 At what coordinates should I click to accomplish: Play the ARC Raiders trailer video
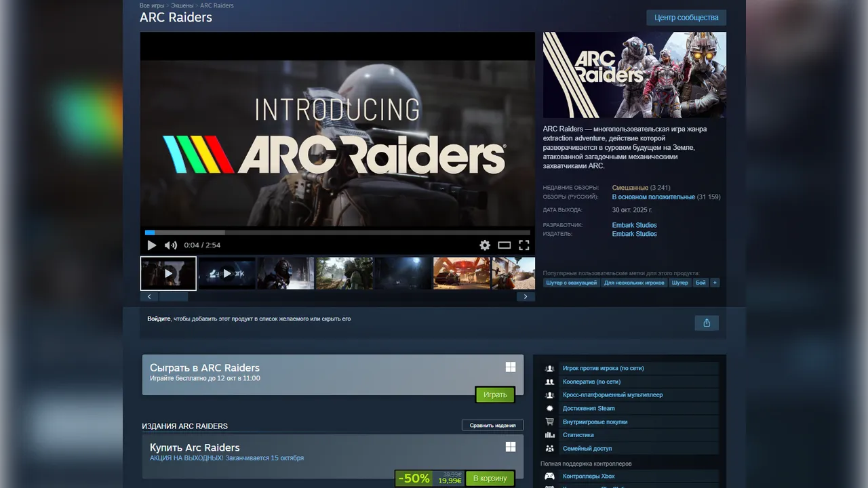point(152,245)
